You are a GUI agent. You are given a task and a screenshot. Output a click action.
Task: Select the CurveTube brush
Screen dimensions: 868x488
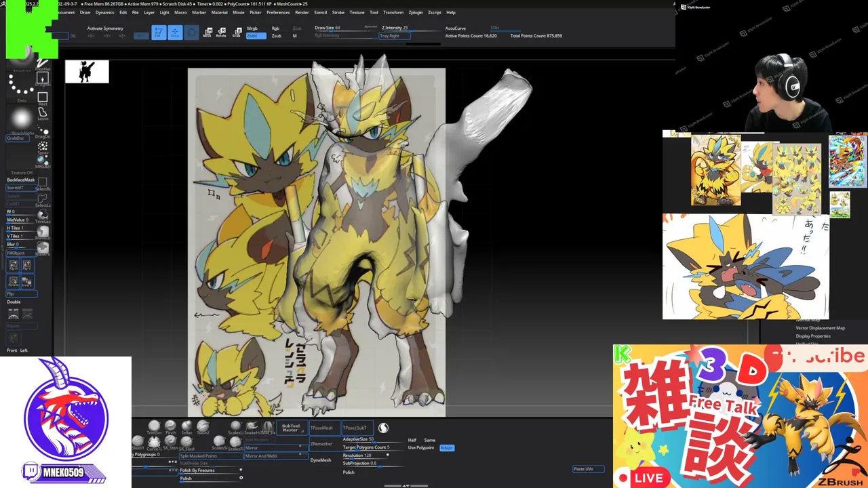coord(154,443)
